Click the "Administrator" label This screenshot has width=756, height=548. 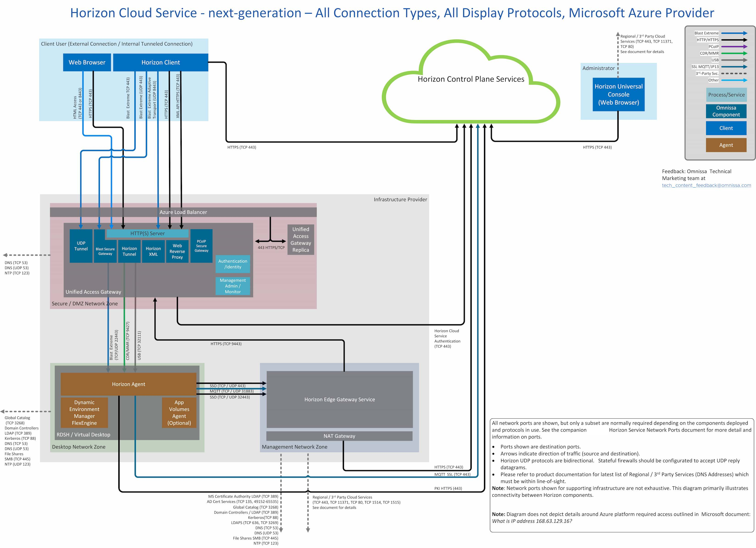599,68
